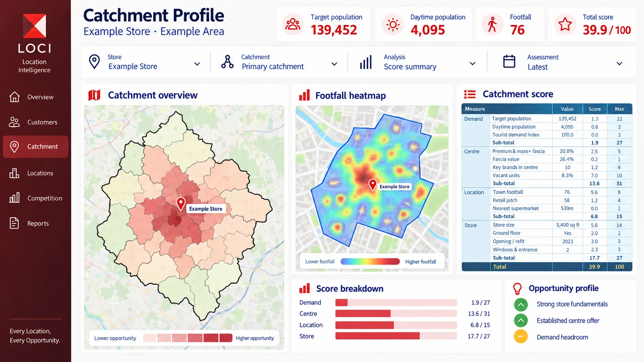
Task: Click green arrow beside Strong store fundamentals
Action: [521, 304]
